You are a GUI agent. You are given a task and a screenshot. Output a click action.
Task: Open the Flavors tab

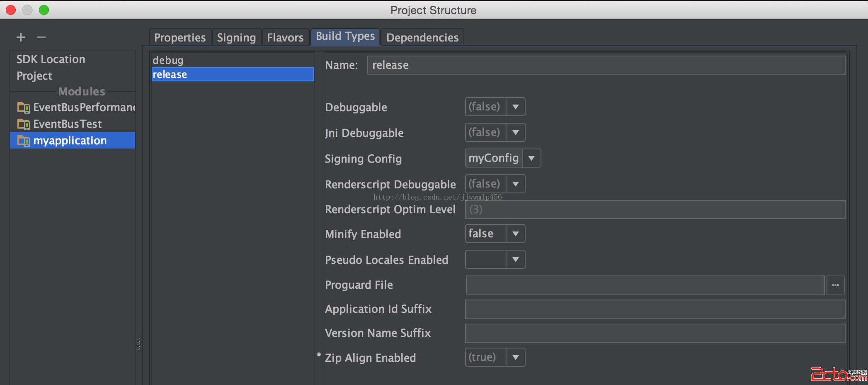(285, 38)
